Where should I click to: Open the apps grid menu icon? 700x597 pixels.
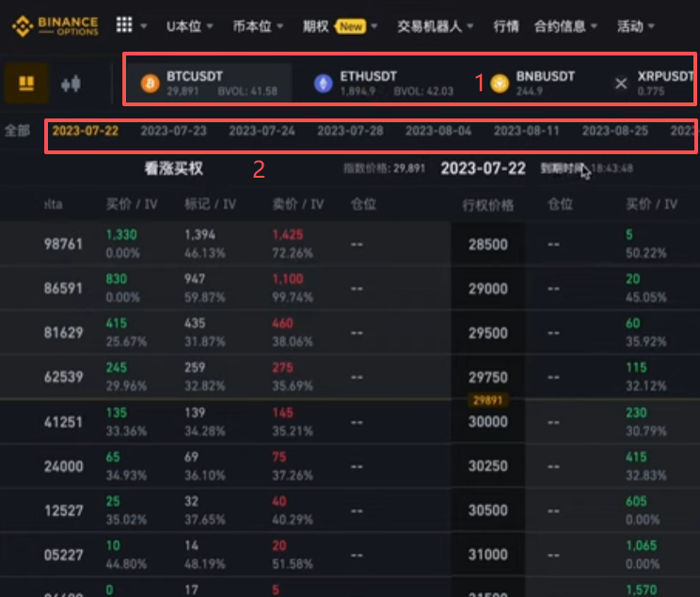point(124,25)
